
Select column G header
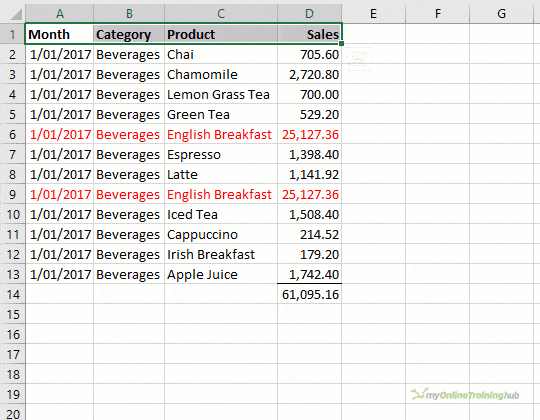(501, 14)
